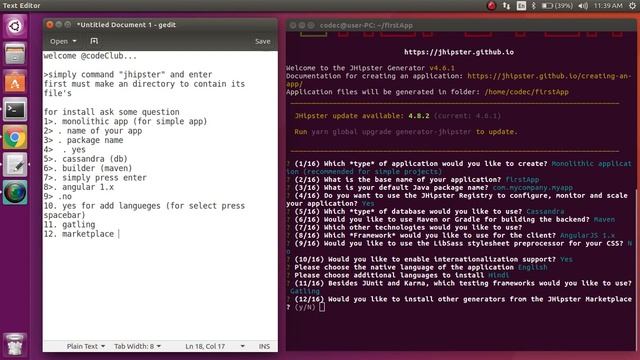Viewport: 640px width, 360px height.
Task: Select the Text Editor dock icon
Action: point(15,165)
